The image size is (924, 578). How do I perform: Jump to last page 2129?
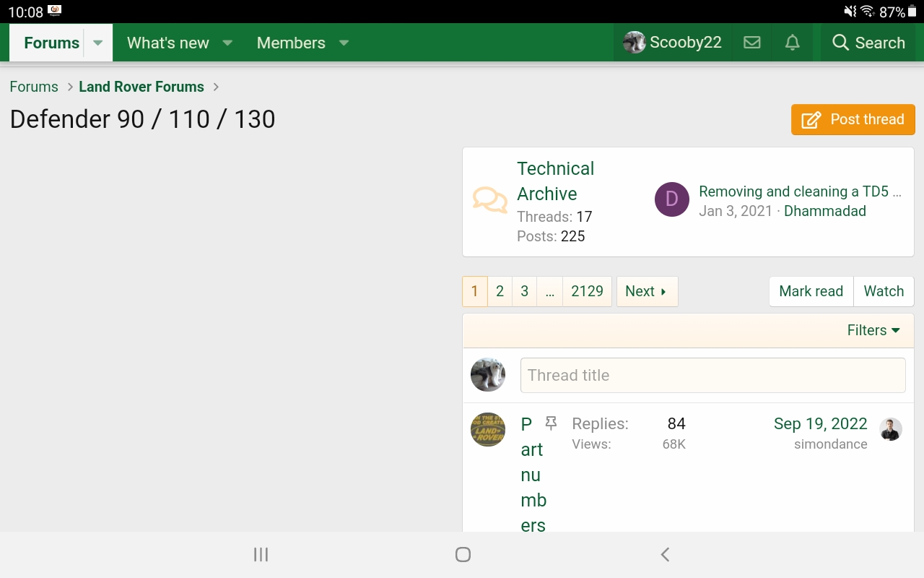587,291
